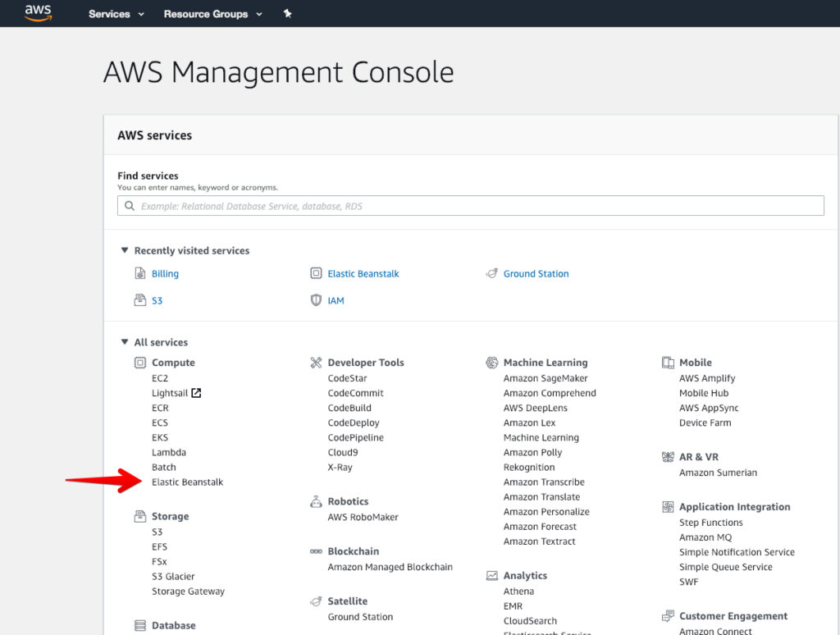Click the Machine Learning category icon
Viewport: 840px width, 635px height.
[x=492, y=363]
